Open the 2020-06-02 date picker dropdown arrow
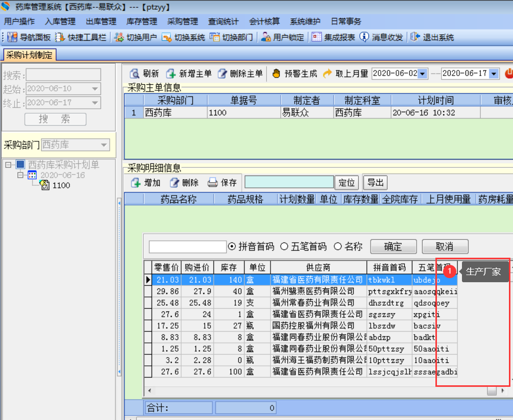The image size is (513, 420). tap(422, 73)
